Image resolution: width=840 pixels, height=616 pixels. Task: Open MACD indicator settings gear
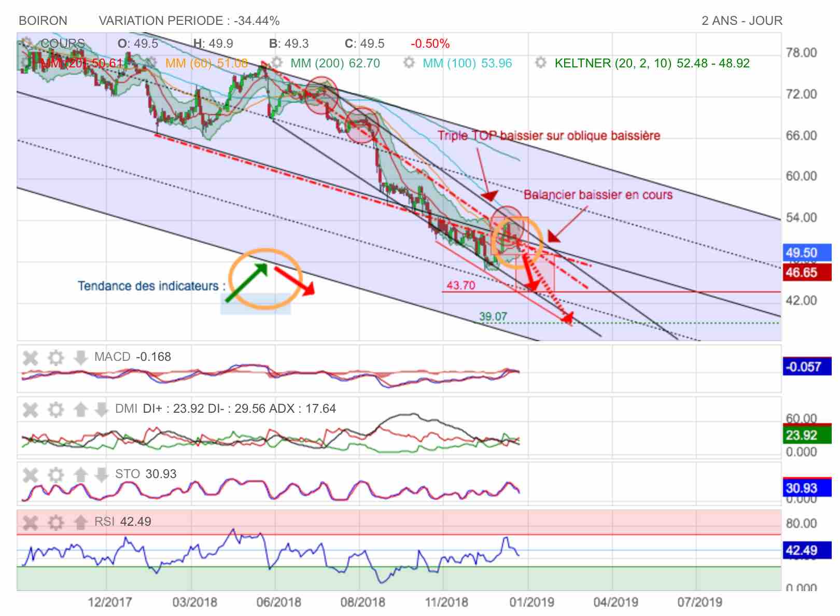pos(55,357)
